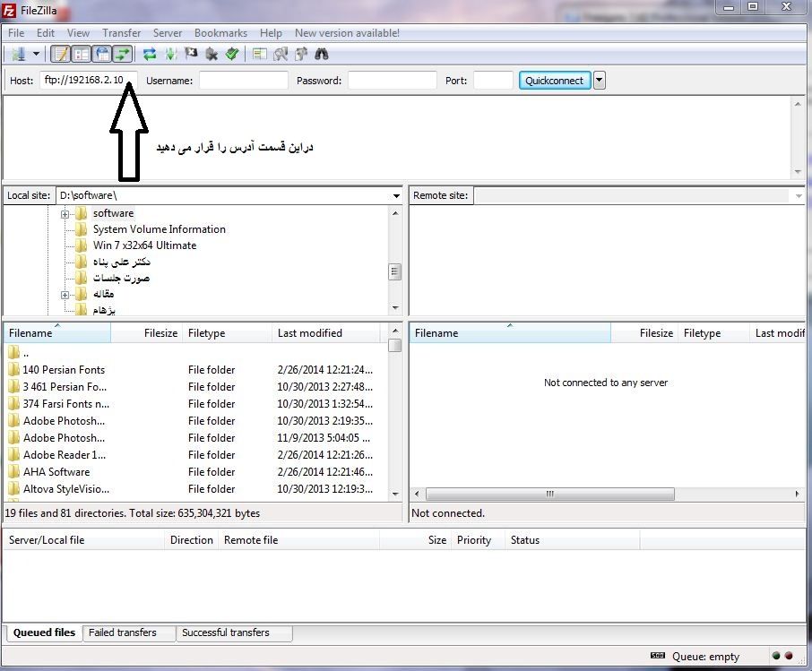The image size is (812, 671).
Task: Open the directory listing filters icon
Action: (x=260, y=54)
